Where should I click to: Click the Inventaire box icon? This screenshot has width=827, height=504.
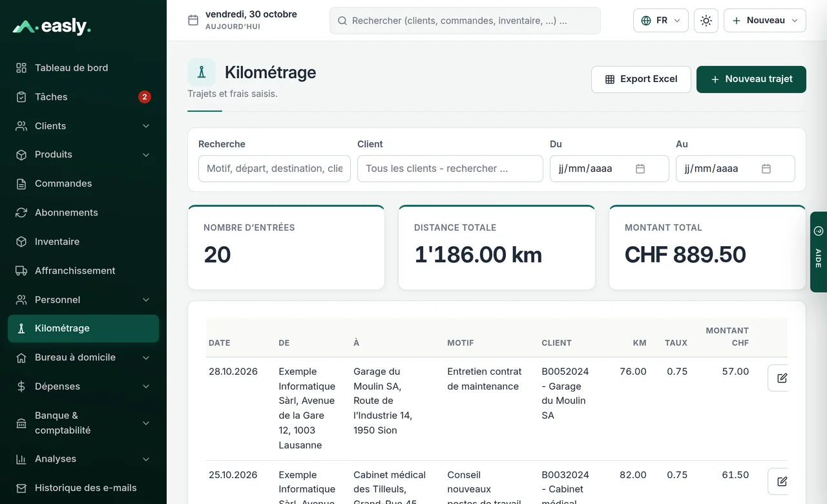pos(21,242)
